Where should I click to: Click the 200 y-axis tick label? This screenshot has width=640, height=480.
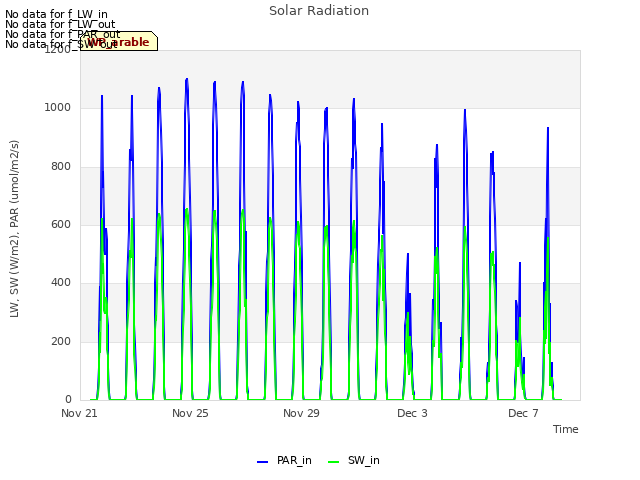click(x=61, y=341)
